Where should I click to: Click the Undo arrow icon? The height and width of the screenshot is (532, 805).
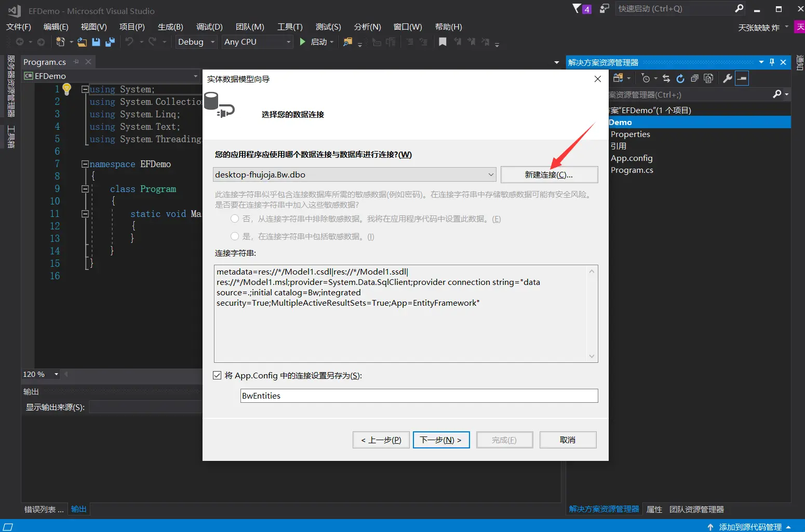[x=129, y=42]
